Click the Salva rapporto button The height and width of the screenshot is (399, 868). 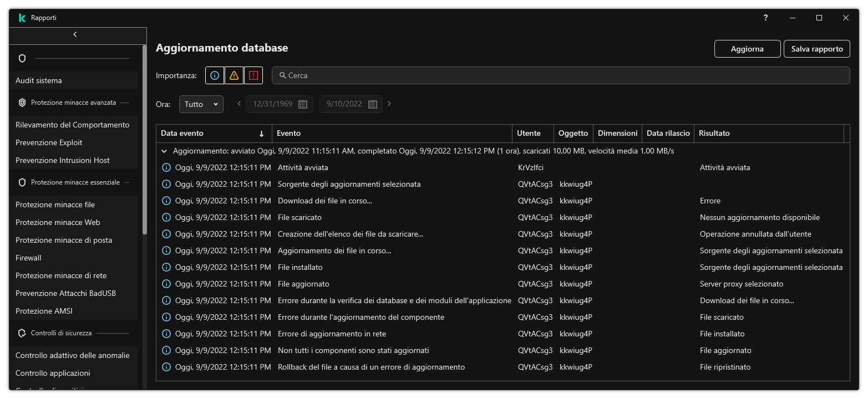pos(816,49)
